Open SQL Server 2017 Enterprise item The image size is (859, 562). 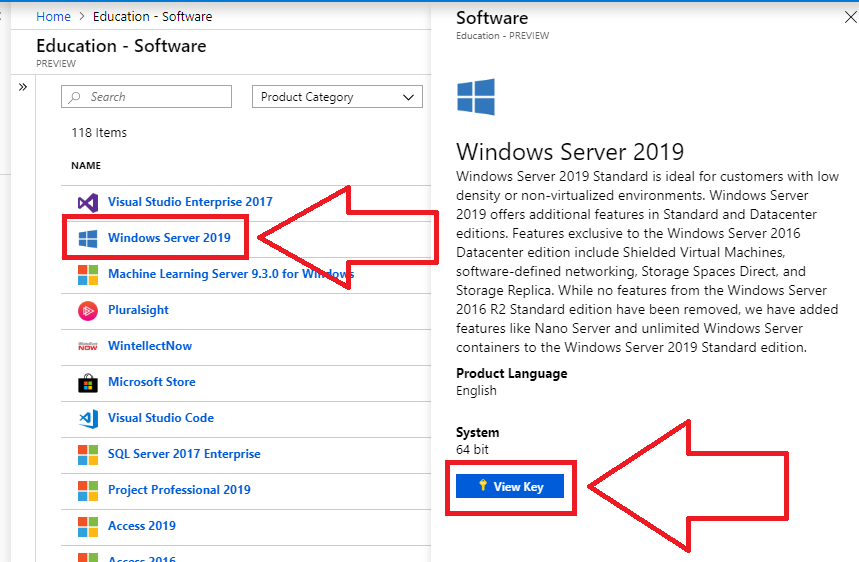pos(184,454)
